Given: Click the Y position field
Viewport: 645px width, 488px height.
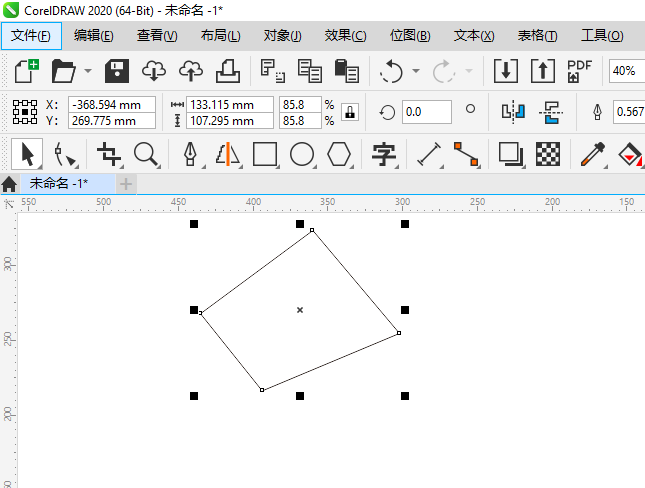Looking at the screenshot, I should (112, 121).
